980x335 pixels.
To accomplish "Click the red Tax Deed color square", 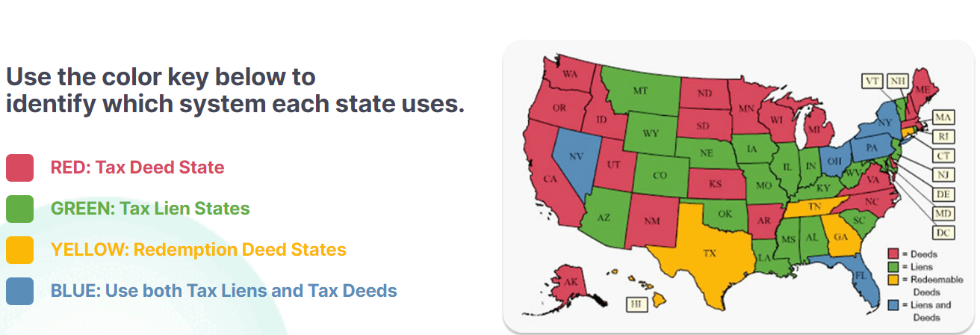I will pyautogui.click(x=19, y=167).
